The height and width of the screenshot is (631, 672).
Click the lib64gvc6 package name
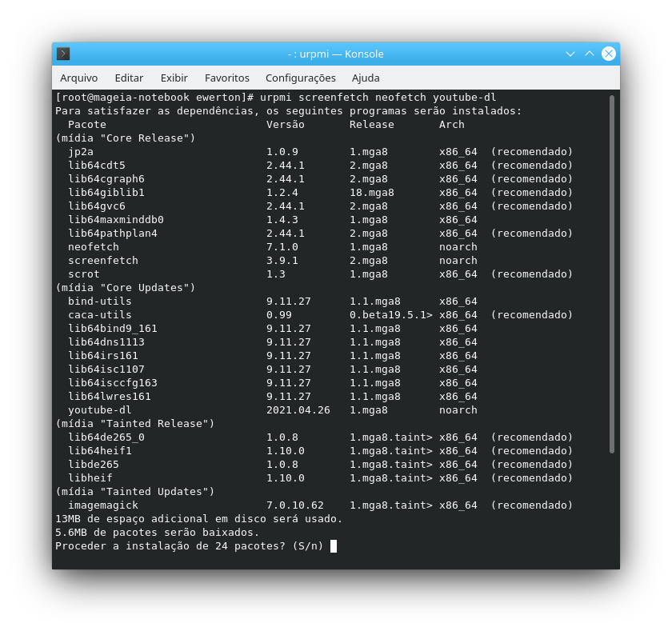pos(97,206)
